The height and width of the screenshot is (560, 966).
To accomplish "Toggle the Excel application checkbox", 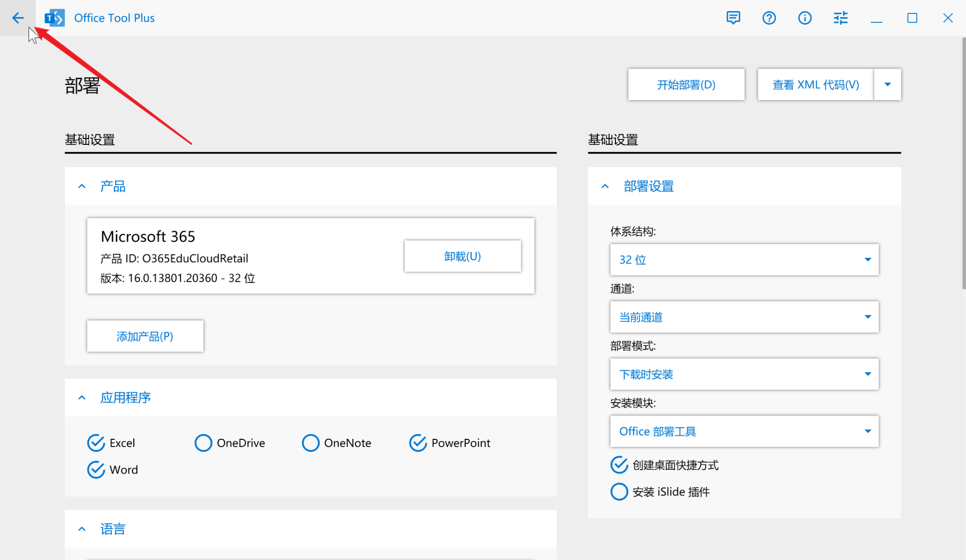I will (x=96, y=443).
